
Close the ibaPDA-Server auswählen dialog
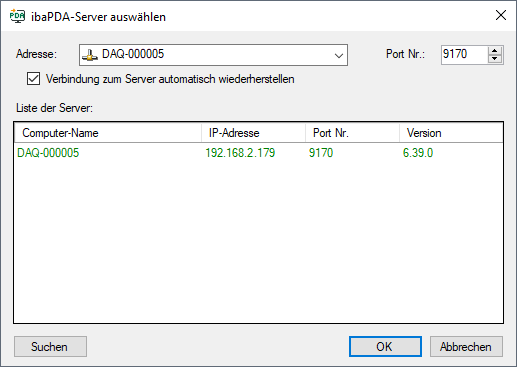coord(501,15)
